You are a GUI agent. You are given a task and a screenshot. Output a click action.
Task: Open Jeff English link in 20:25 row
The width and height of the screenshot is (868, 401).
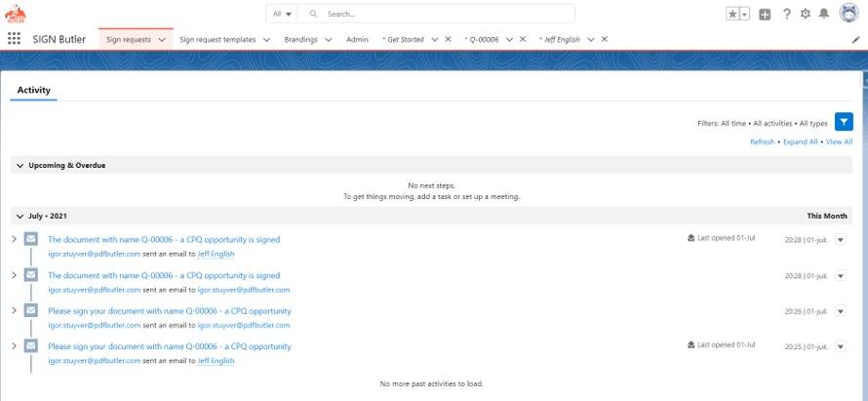(216, 361)
